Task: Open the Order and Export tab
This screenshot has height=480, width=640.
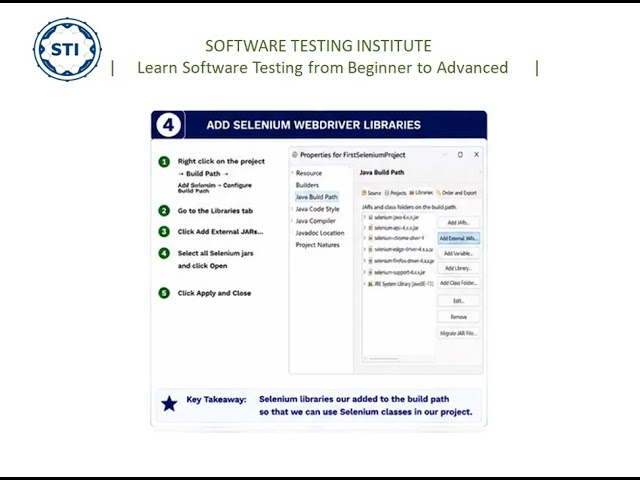Action: (x=456, y=193)
